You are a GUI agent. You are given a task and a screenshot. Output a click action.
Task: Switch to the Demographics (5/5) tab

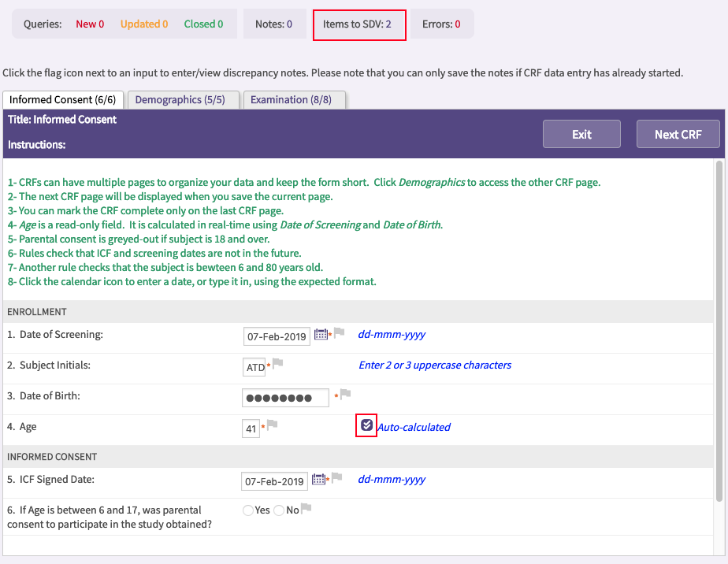click(180, 100)
